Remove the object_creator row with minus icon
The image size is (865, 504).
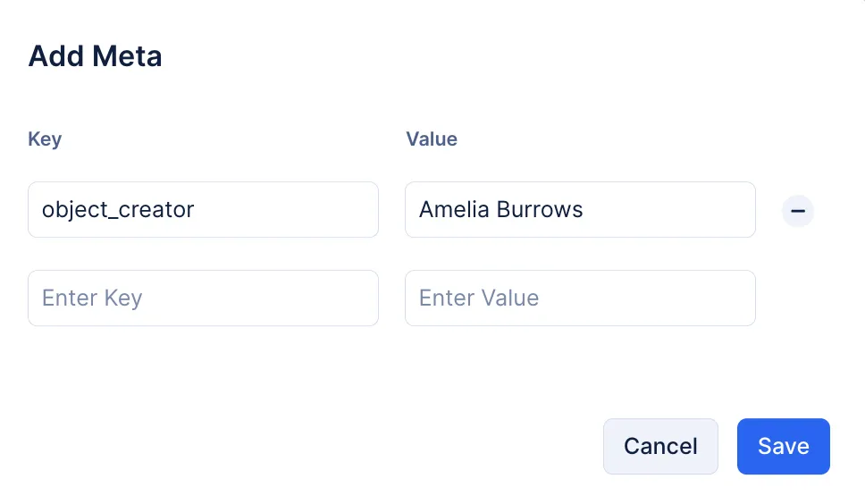coord(797,211)
